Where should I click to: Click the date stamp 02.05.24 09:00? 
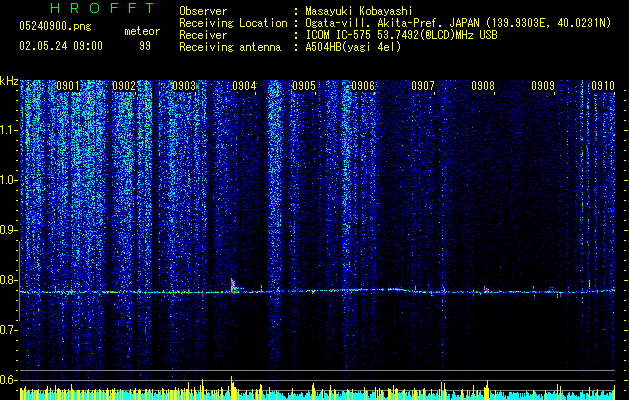(x=61, y=46)
